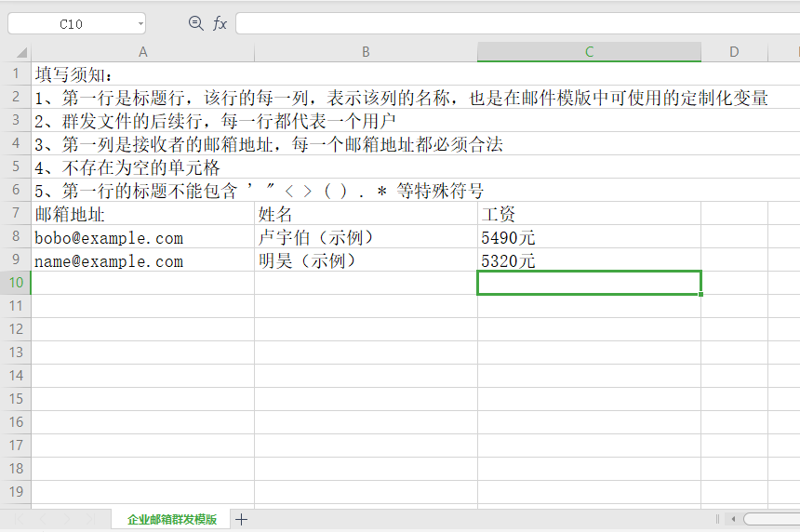The image size is (800, 532).
Task: Switch to the 企业邮箱群发模版 sheet tab
Action: coord(172,519)
